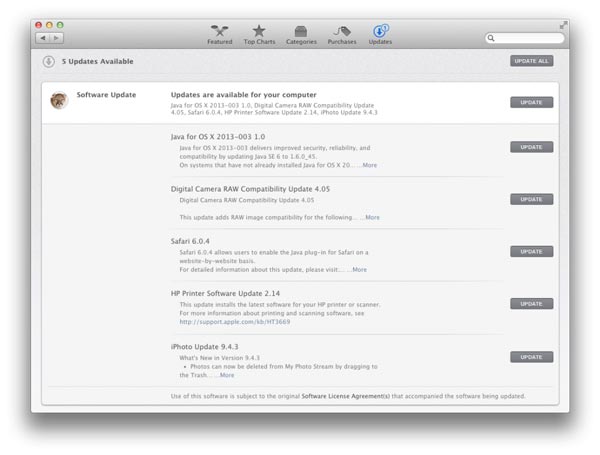Screen dimensions: 600x455
Task: Close the App Store window
Action: 38,25
